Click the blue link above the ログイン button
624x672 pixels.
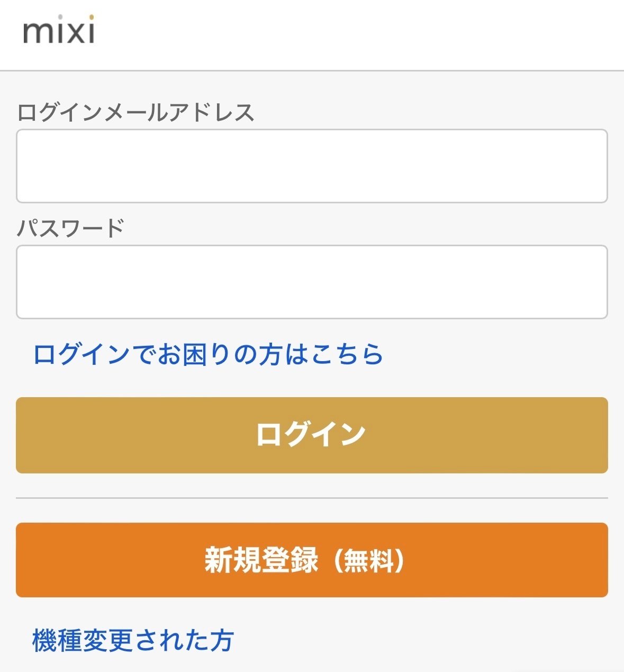coord(208,354)
